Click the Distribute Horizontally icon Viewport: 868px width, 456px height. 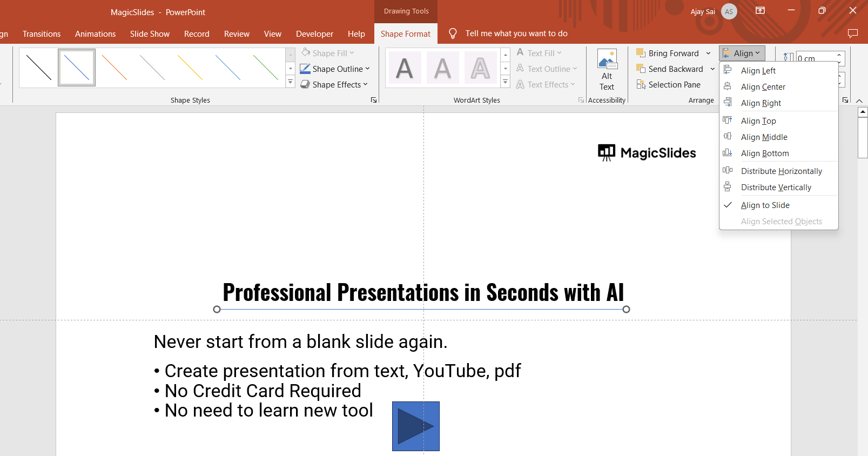tap(728, 171)
